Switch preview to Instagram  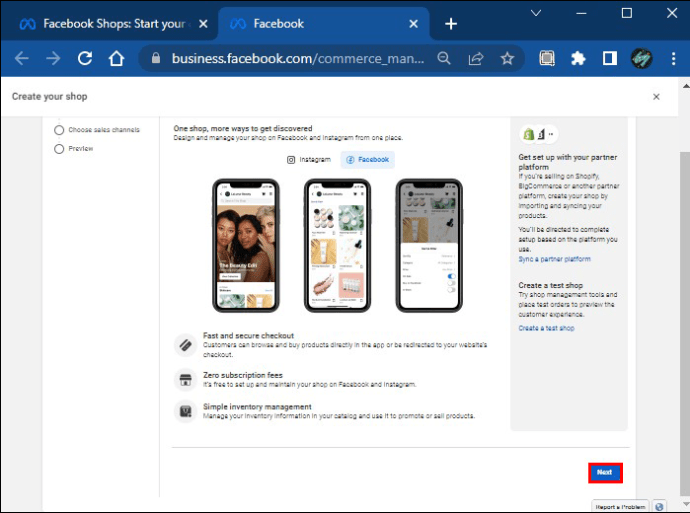[x=308, y=160]
